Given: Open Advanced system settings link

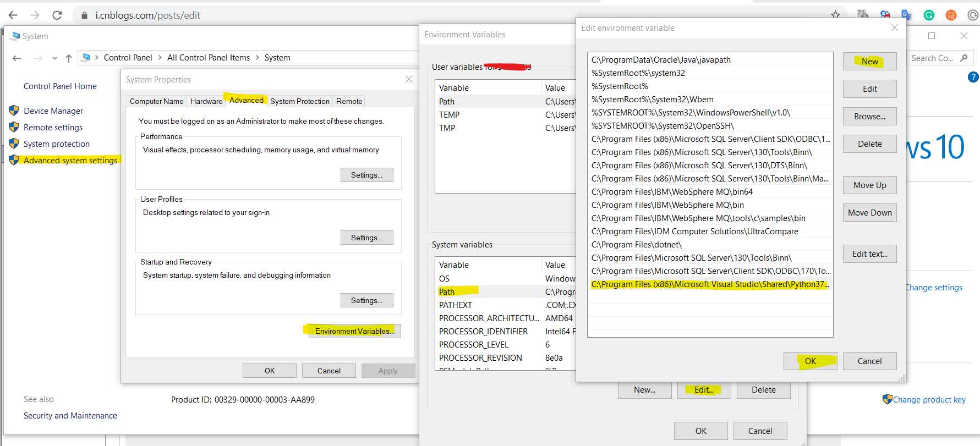Looking at the screenshot, I should click(x=70, y=160).
